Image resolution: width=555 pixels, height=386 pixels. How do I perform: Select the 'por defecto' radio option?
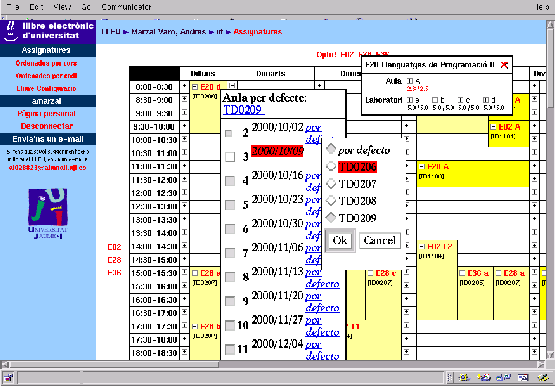[331, 149]
